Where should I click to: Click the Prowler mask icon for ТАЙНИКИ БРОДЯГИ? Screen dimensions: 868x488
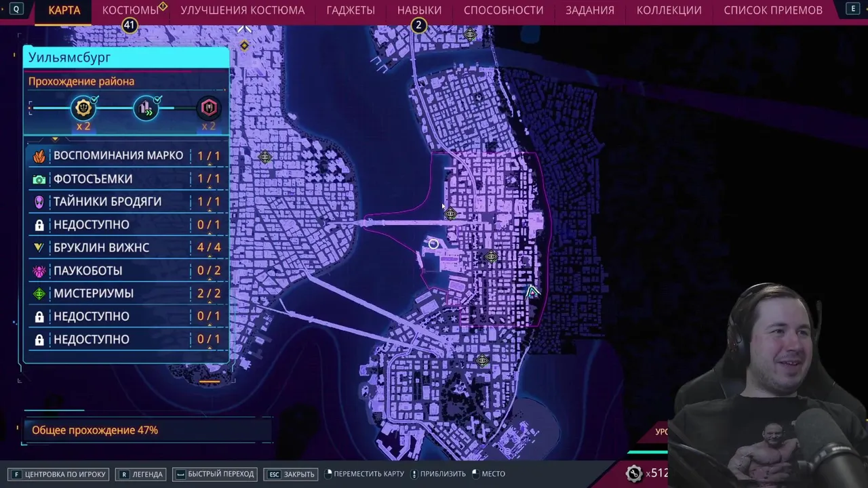(x=39, y=202)
